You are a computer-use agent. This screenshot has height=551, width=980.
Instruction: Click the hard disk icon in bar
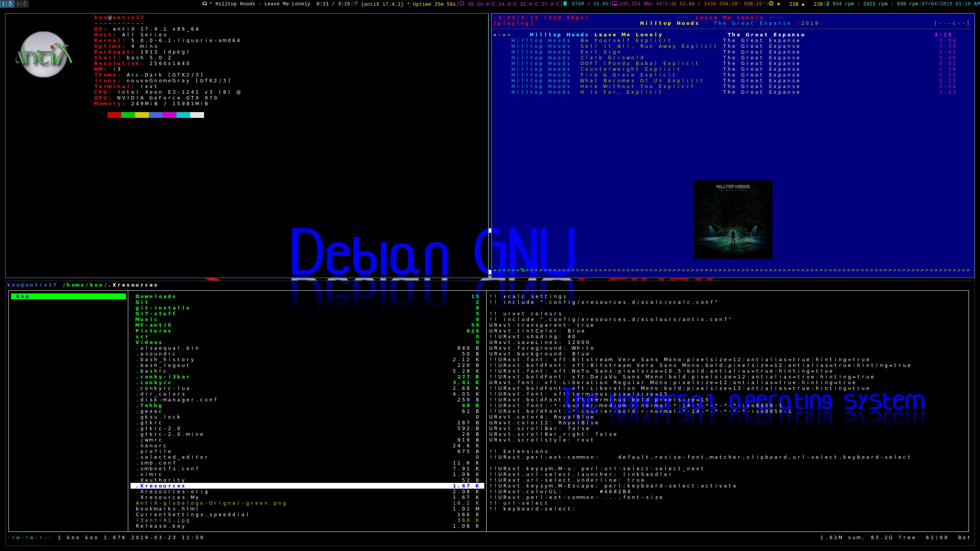coord(674,4)
